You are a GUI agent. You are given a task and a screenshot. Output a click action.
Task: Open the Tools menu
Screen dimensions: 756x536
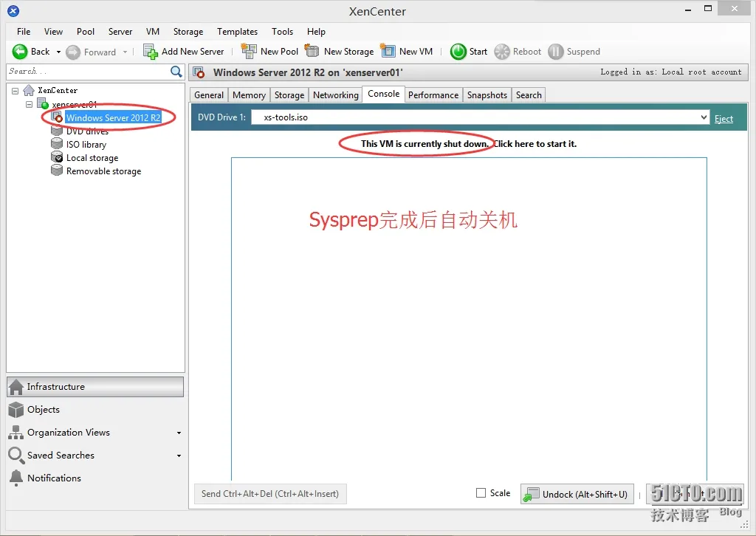[282, 32]
